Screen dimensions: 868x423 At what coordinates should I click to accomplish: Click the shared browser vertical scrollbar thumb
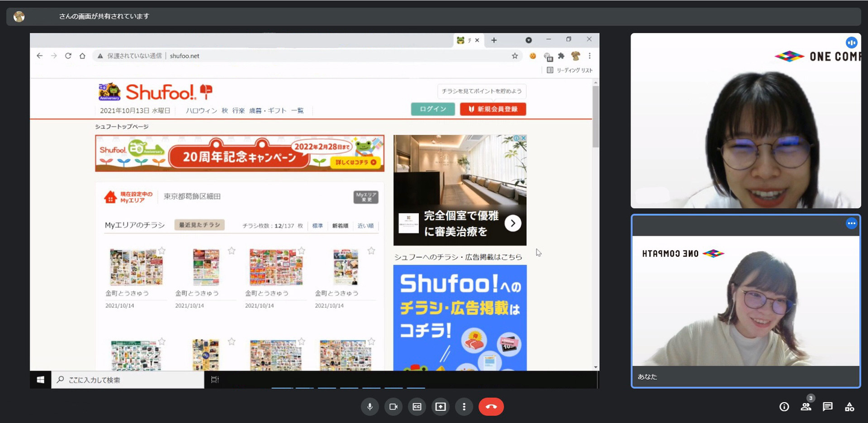coord(596,116)
